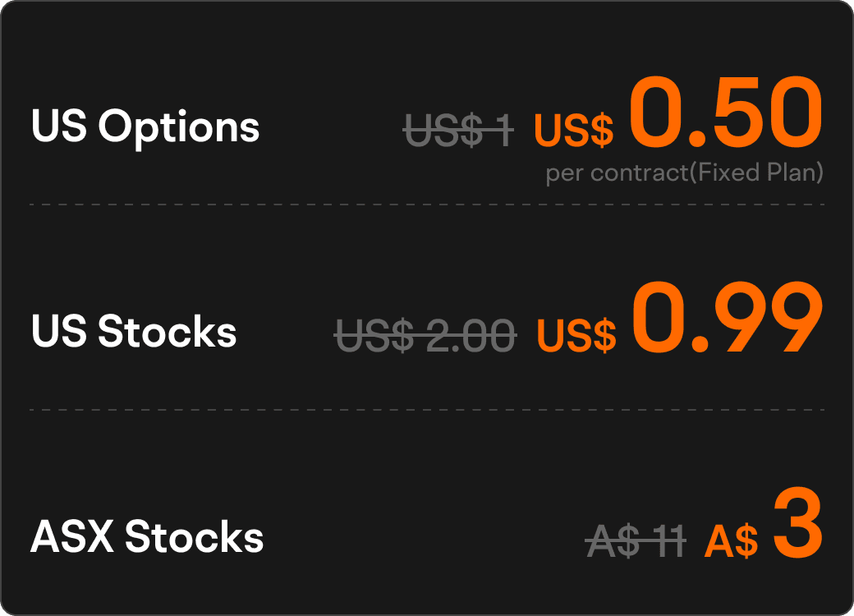Click 'Stocks' in the ASX Stocks label
The height and width of the screenshot is (616, 854).
[195, 537]
